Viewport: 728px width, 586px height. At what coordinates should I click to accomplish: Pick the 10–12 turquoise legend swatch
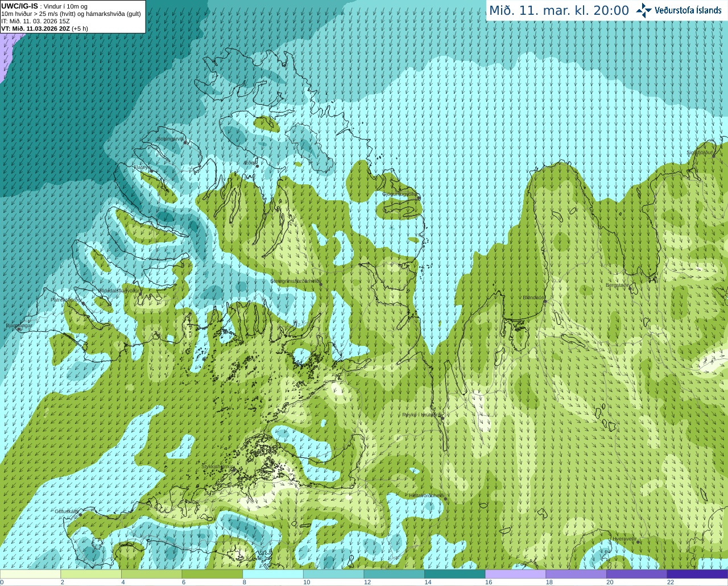click(333, 574)
